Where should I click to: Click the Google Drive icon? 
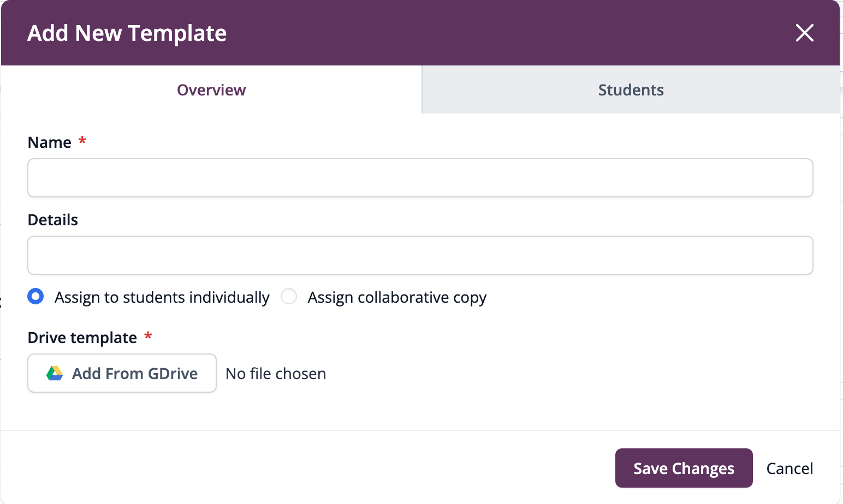pos(55,373)
